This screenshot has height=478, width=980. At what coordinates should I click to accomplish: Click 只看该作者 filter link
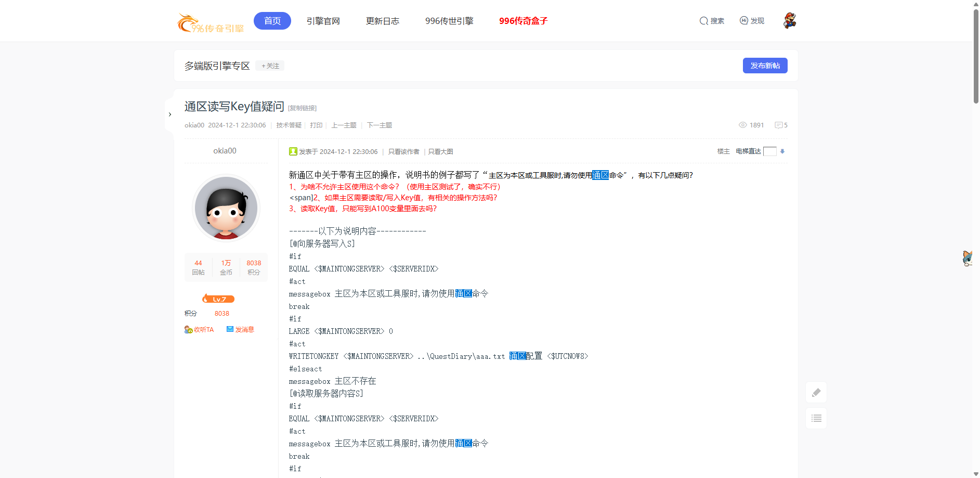[403, 152]
